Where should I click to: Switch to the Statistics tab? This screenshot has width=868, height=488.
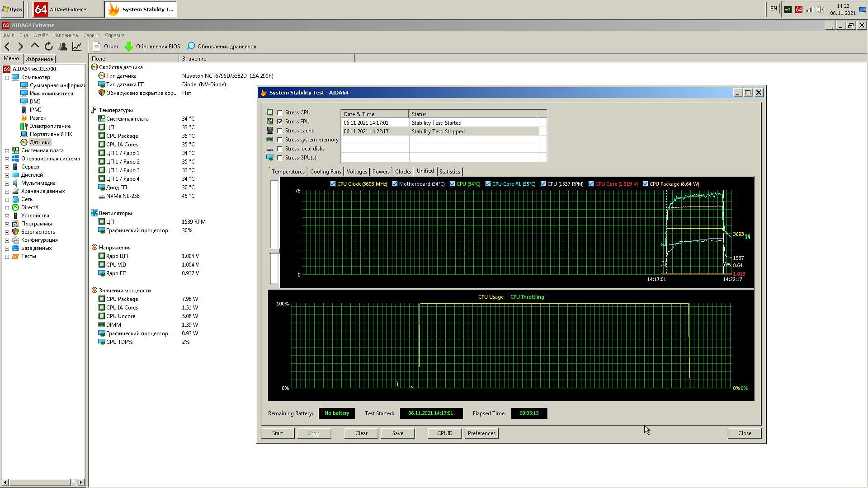pos(449,172)
